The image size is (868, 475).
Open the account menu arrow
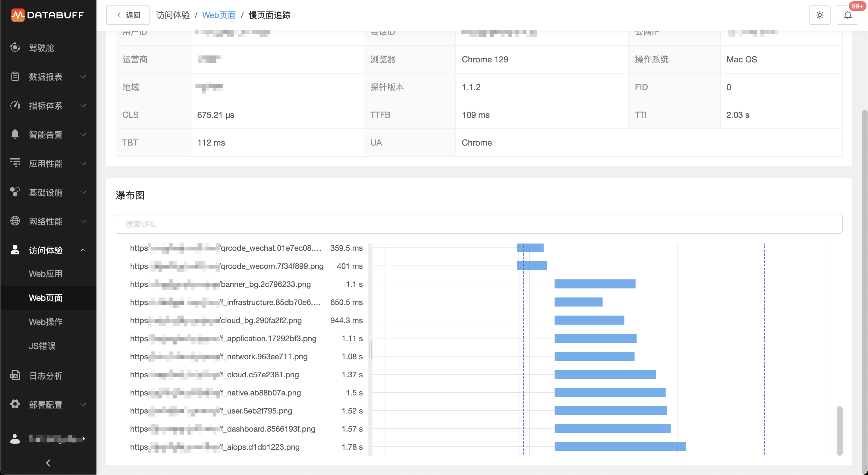pyautogui.click(x=84, y=438)
